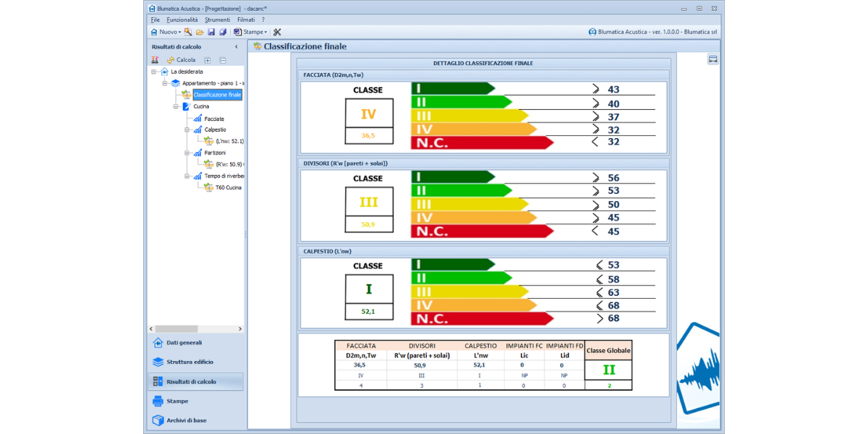This screenshot has height=434, width=868.
Task: Open the Nuovo dropdown arrow
Action: (180, 32)
